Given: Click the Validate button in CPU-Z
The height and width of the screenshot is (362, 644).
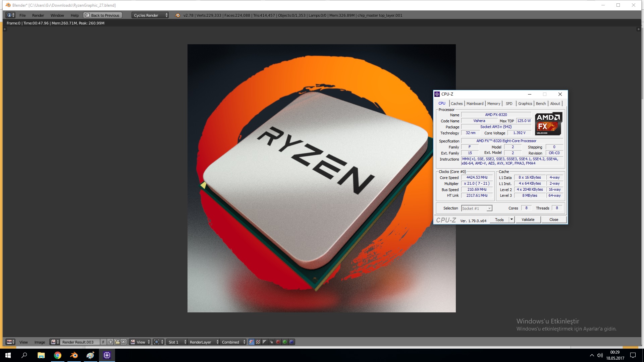Looking at the screenshot, I should click(x=528, y=220).
